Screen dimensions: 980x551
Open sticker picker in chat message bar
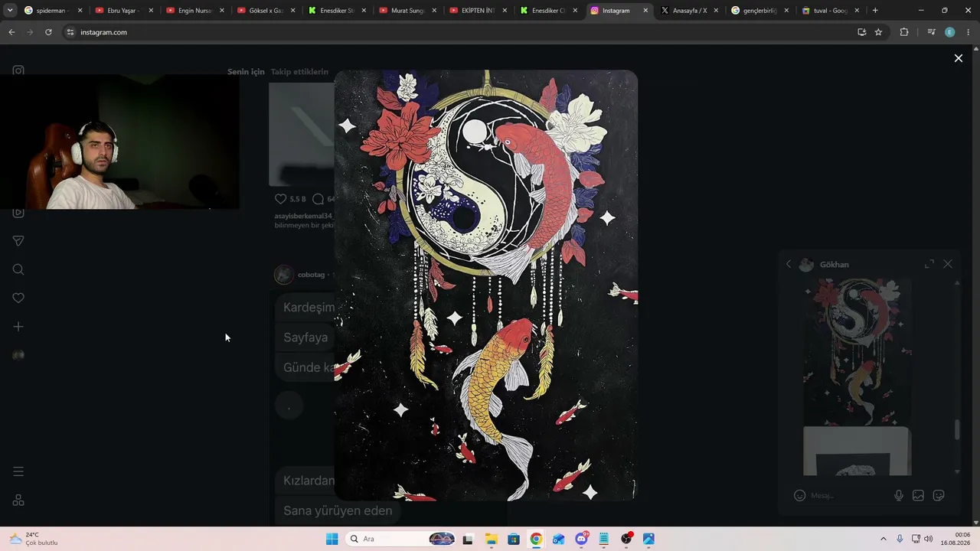tap(939, 495)
